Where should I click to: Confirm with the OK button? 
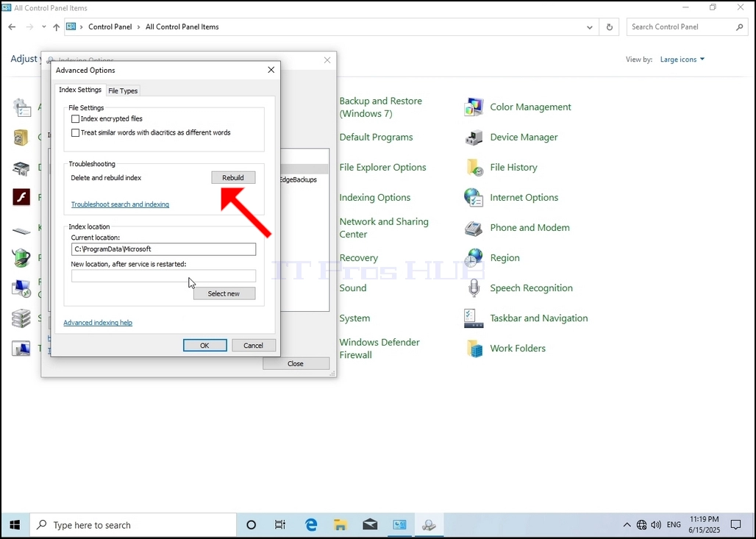[x=205, y=345]
